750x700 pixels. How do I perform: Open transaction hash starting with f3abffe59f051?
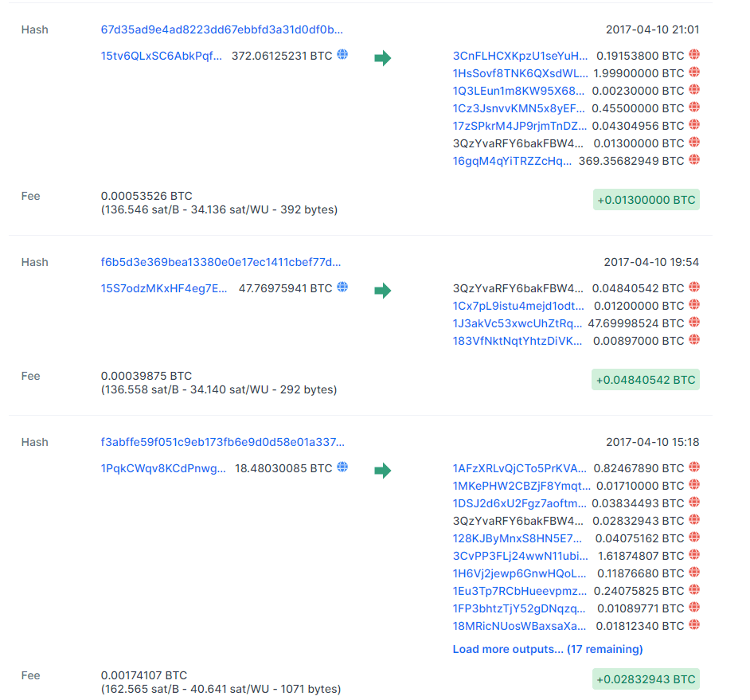click(222, 442)
